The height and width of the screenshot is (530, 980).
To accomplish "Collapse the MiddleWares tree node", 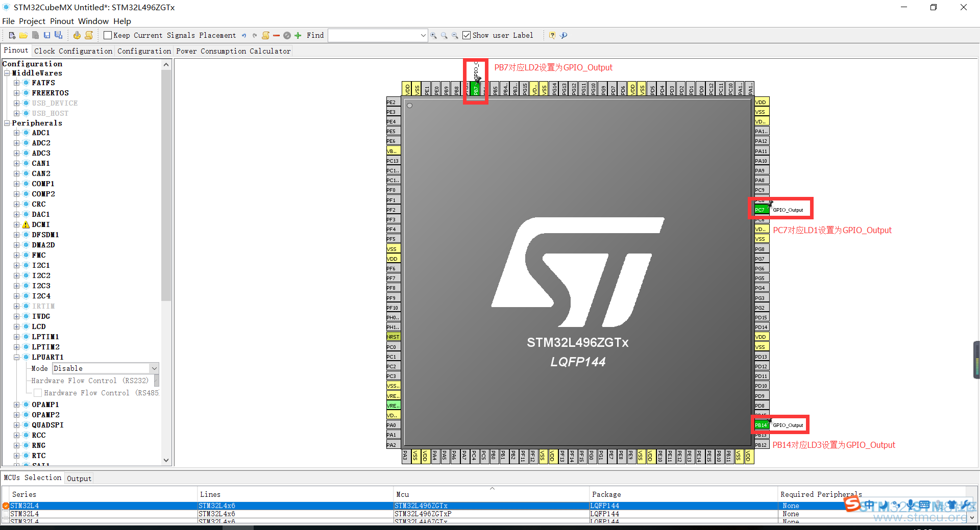I will pos(7,73).
